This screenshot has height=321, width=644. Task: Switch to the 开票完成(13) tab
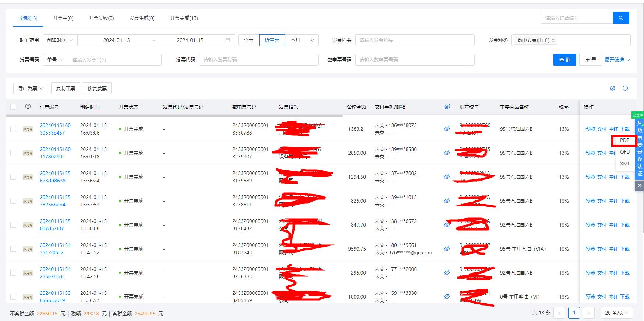pos(184,18)
